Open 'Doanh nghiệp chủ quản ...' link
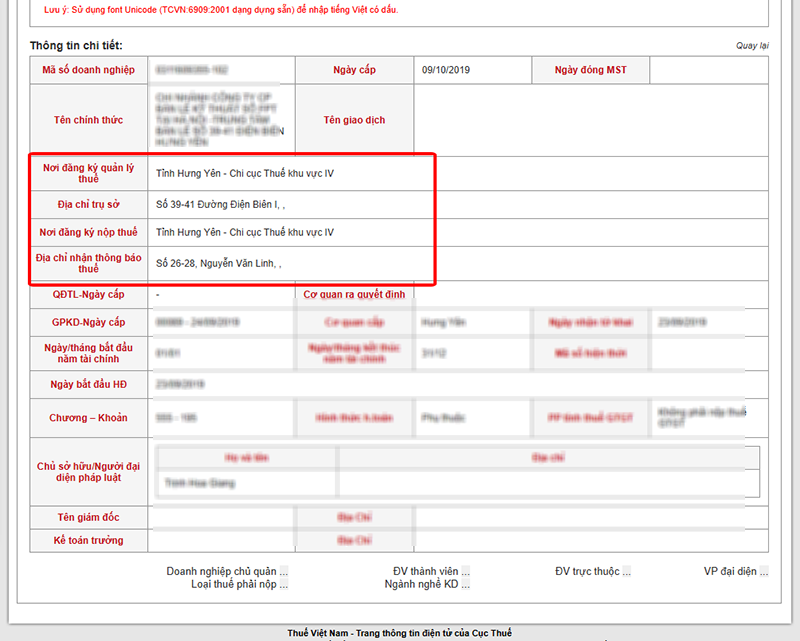The image size is (800, 641). 227,572
